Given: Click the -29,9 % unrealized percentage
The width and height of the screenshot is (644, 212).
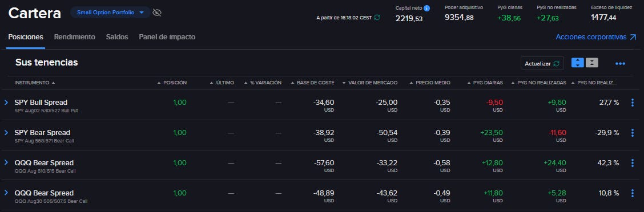Looking at the screenshot, I should (x=607, y=132).
